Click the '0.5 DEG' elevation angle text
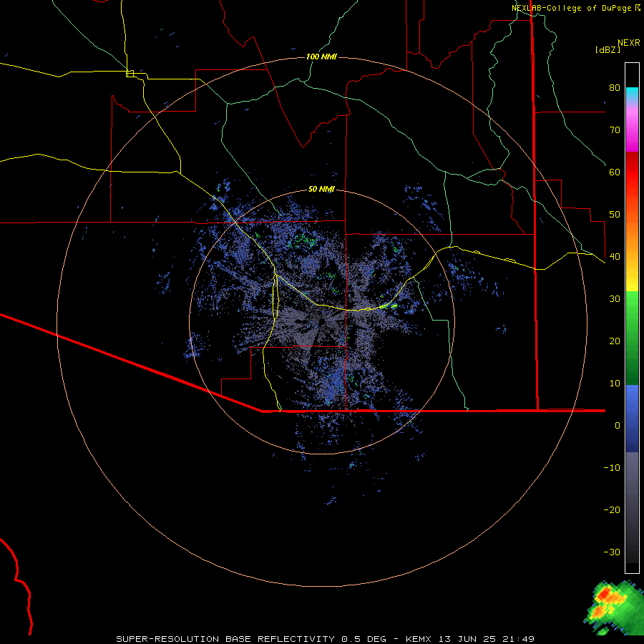 tap(364, 639)
